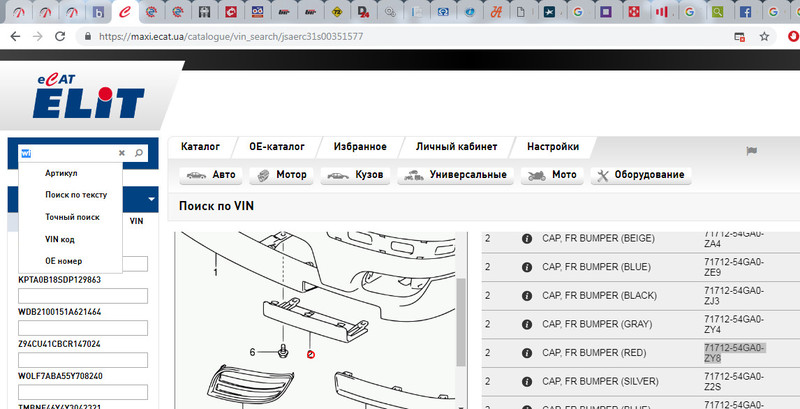Open info icon for CAP, FR BUMPER (RED)
The image size is (800, 409).
(x=526, y=352)
